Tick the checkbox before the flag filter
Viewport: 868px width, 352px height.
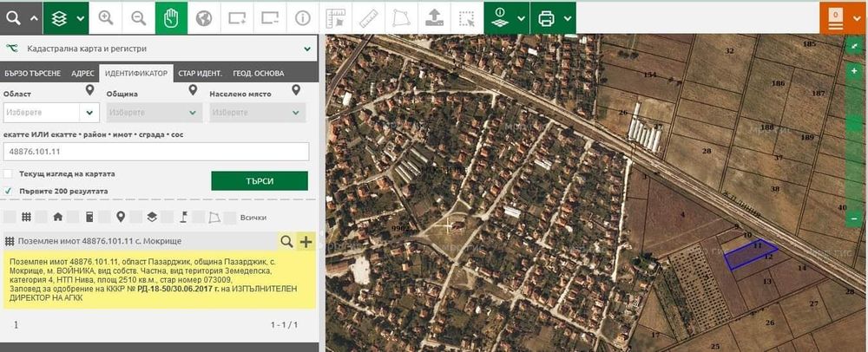(168, 217)
